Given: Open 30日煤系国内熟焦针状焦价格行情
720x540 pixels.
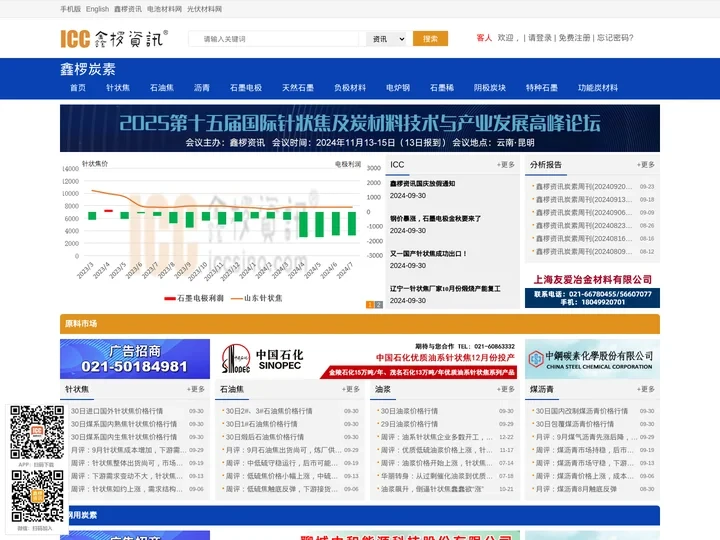Looking at the screenshot, I should coord(124,424).
